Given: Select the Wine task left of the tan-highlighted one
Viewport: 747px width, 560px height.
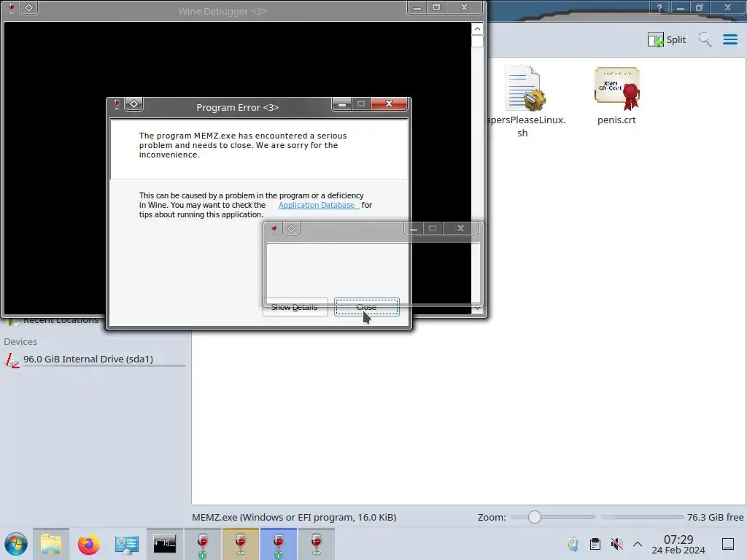Looking at the screenshot, I should [x=203, y=544].
